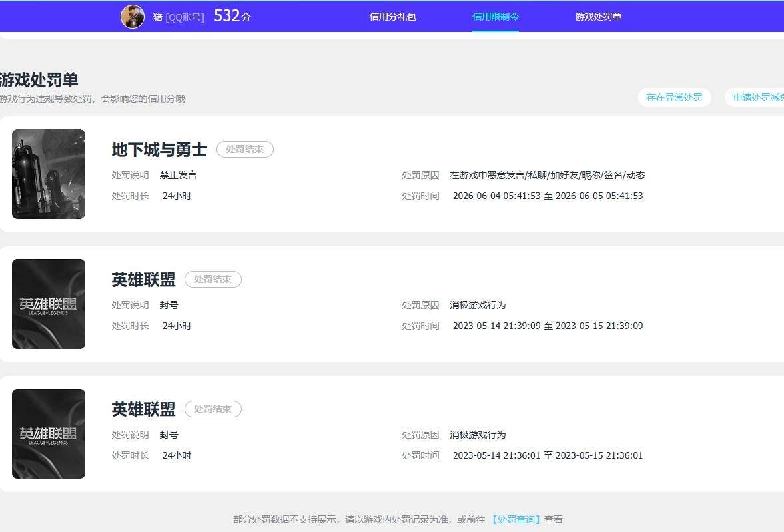
Task: Click the 禁止发言 punishment description
Action: click(x=178, y=176)
